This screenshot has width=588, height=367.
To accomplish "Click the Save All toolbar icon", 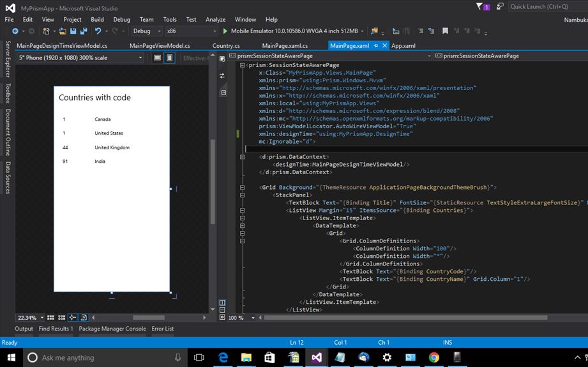I will pyautogui.click(x=84, y=31).
